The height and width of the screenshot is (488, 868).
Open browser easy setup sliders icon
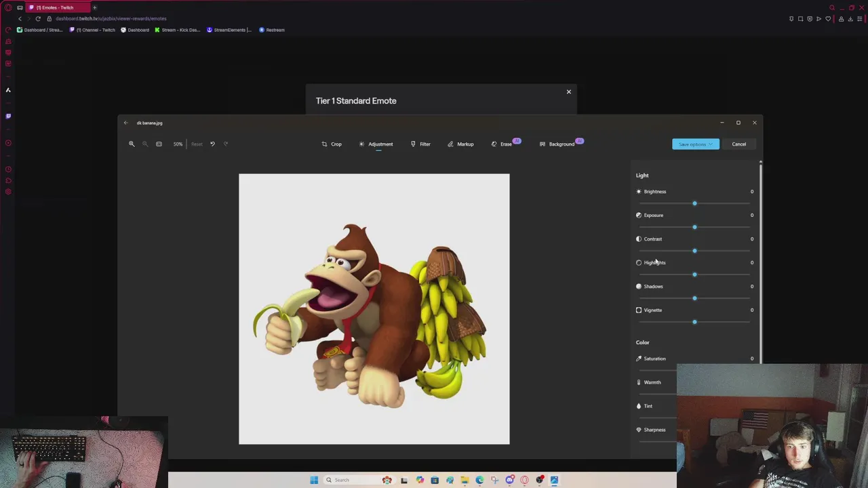860,18
